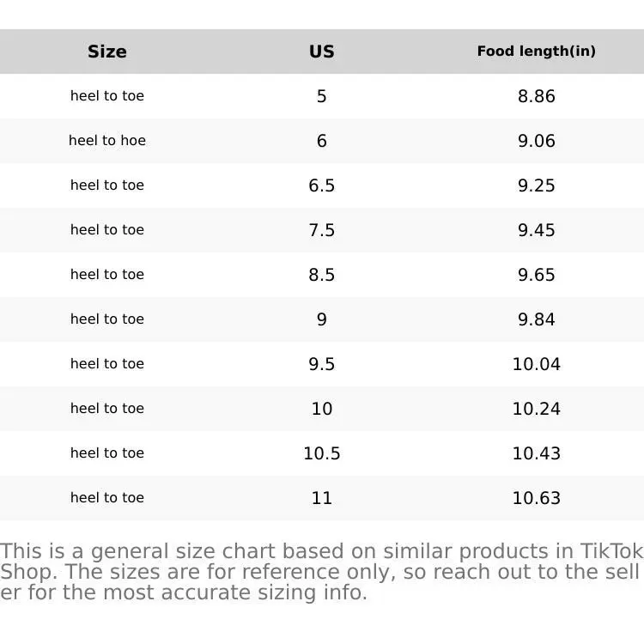
Task: Choose the 9.65 length value
Action: [536, 275]
